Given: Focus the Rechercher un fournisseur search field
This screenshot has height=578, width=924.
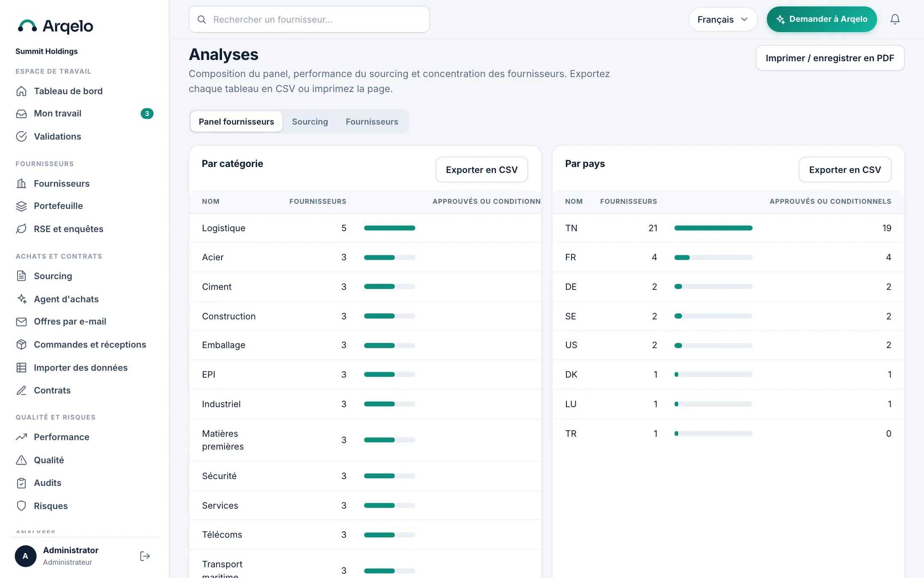Looking at the screenshot, I should [309, 19].
